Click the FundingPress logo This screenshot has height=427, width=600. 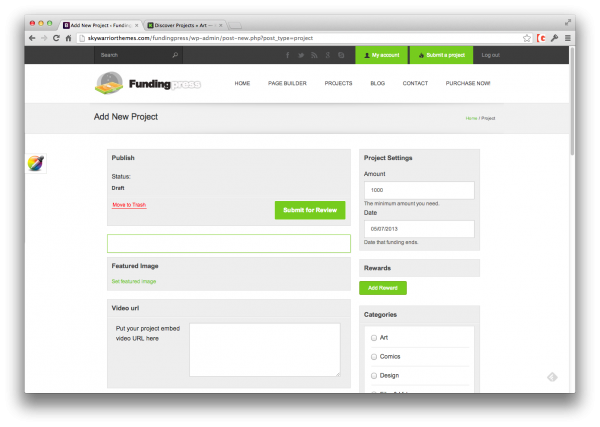coord(147,83)
